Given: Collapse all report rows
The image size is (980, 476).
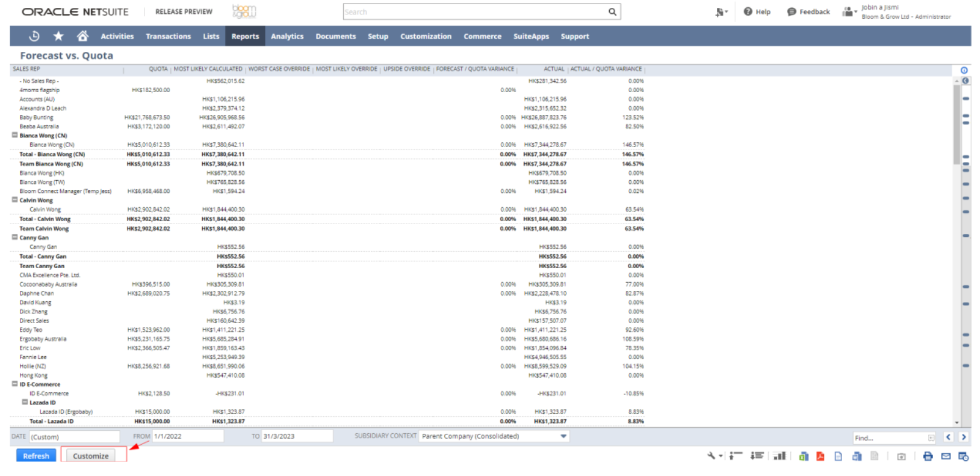Looking at the screenshot, I should 736,456.
